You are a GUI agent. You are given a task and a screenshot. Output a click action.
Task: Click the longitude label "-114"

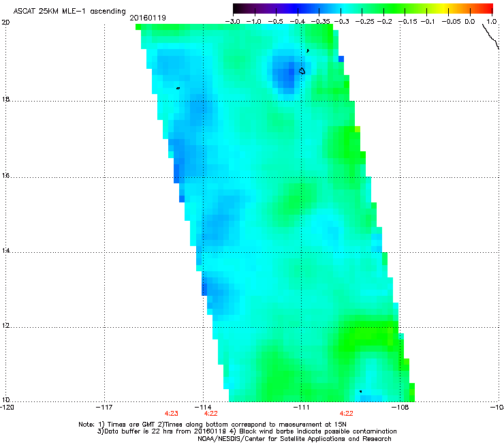[x=203, y=408]
